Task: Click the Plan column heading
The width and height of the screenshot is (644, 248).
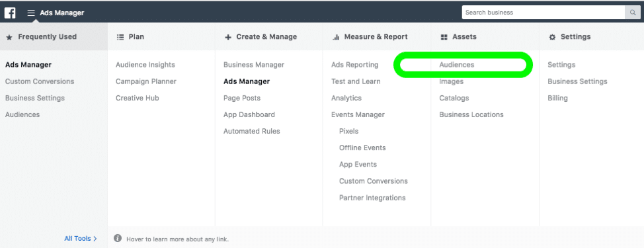Action: (x=136, y=36)
